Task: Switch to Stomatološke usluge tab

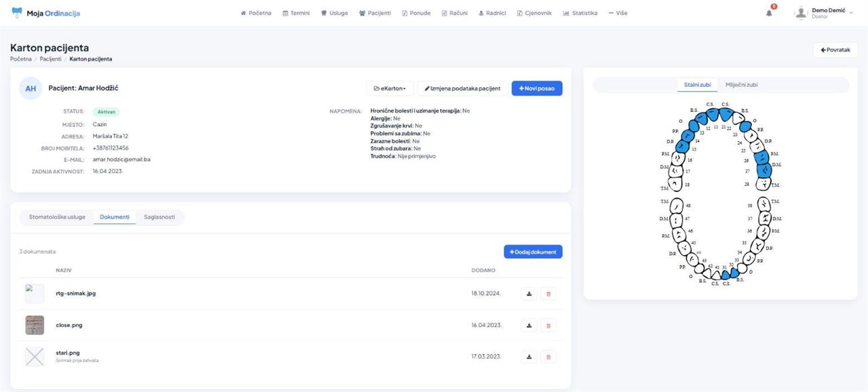Action: tap(57, 217)
